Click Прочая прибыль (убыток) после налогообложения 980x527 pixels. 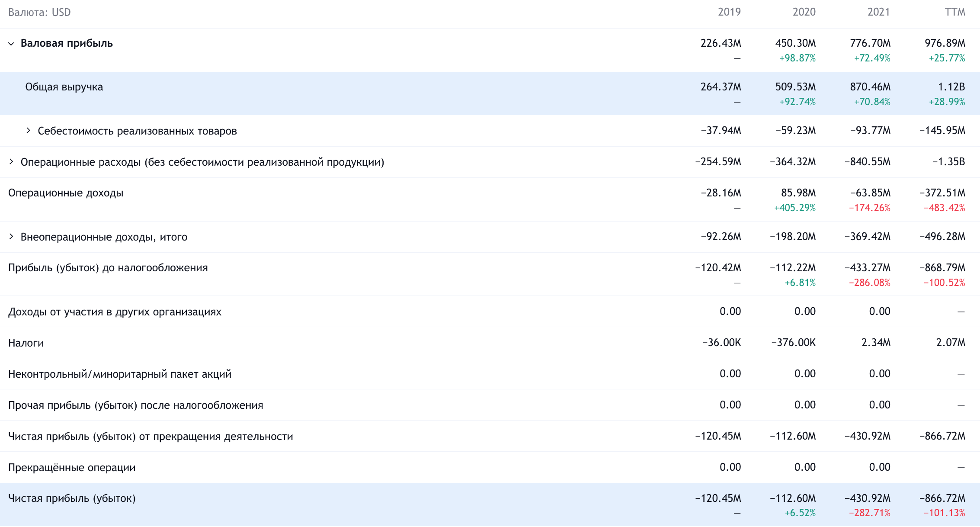136,405
